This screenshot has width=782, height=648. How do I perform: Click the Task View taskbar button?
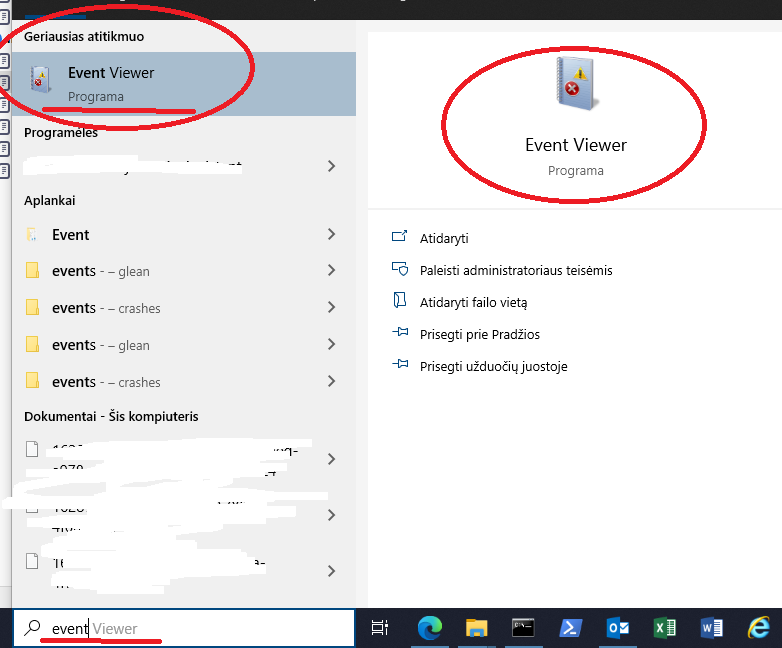point(380,628)
